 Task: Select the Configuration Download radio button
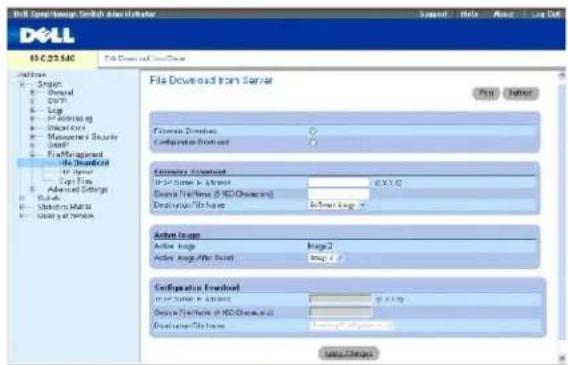point(313,142)
